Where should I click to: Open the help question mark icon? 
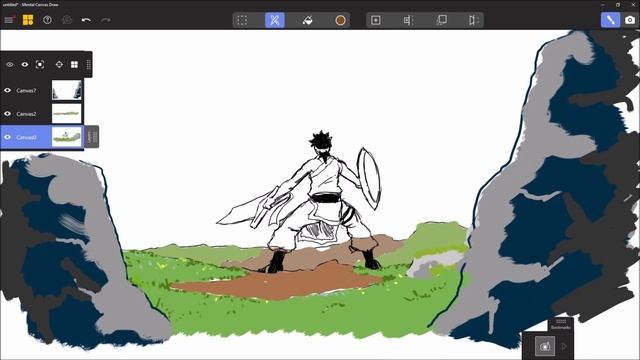pos(47,20)
